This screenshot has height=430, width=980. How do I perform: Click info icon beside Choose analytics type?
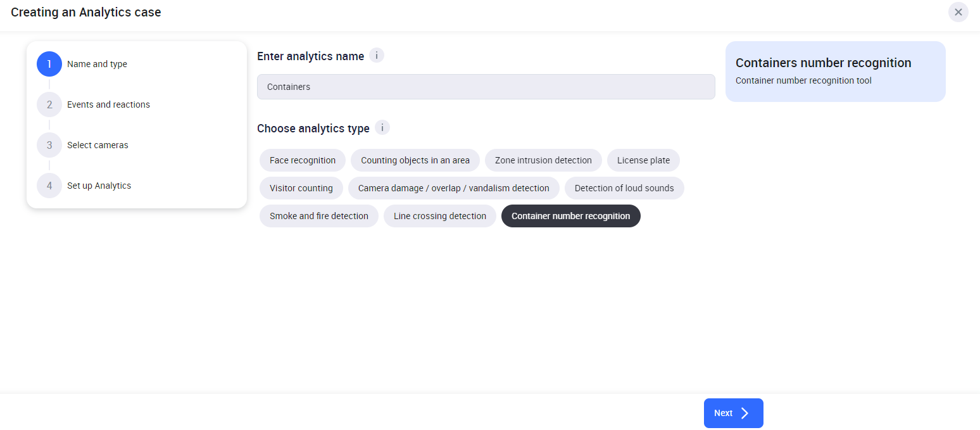click(x=382, y=128)
